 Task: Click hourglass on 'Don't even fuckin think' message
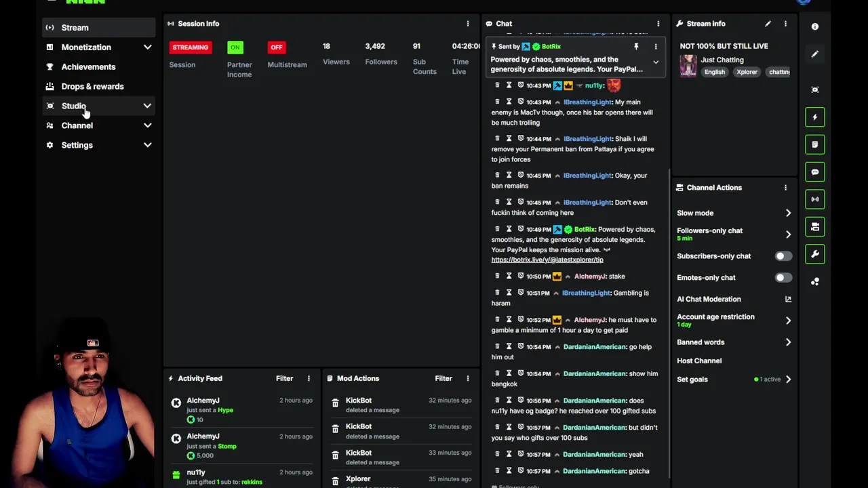point(509,202)
